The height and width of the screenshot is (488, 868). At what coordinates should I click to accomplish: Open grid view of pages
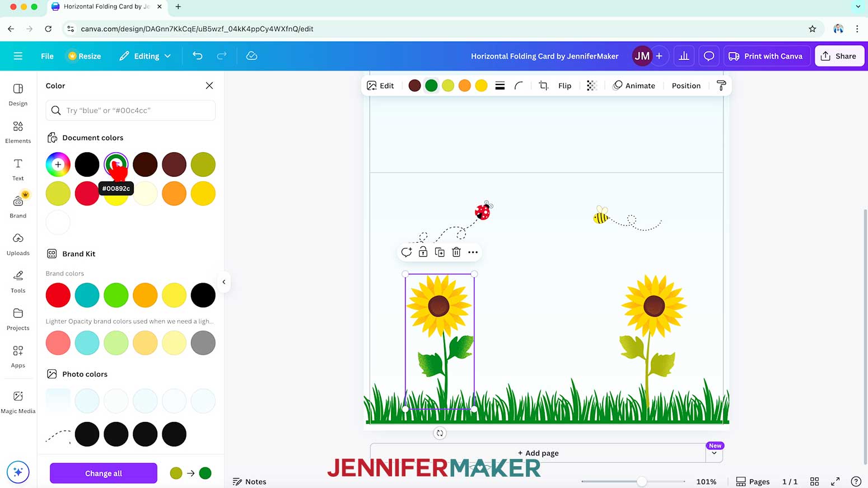tap(815, 481)
